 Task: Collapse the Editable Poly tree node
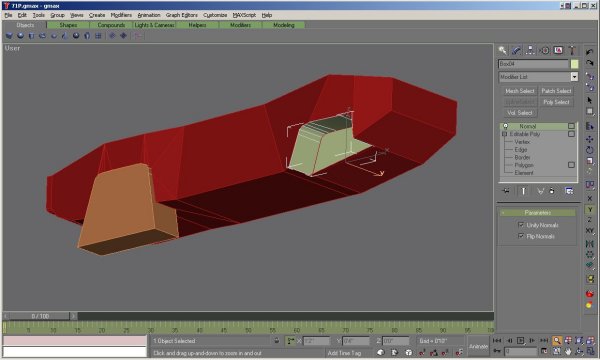pos(504,134)
